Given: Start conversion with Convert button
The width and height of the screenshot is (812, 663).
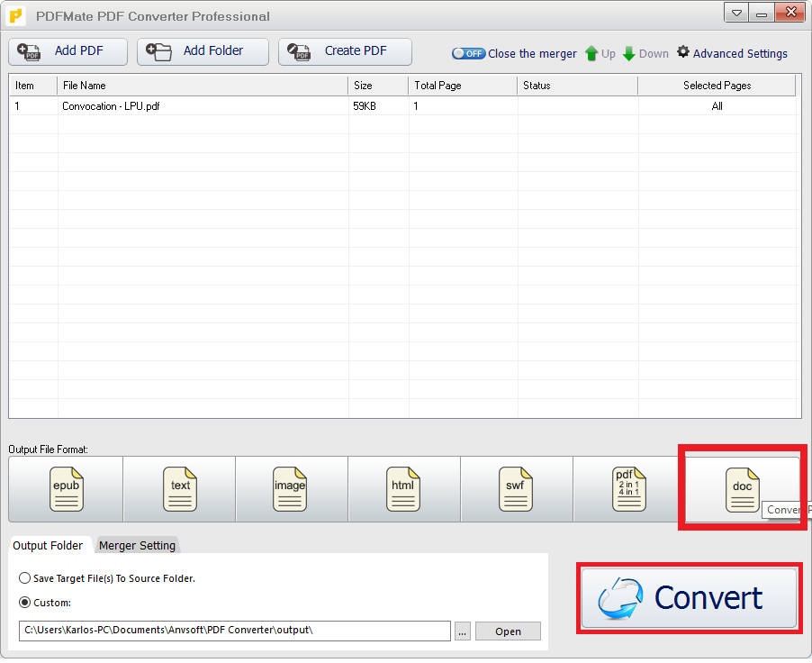Looking at the screenshot, I should [689, 597].
